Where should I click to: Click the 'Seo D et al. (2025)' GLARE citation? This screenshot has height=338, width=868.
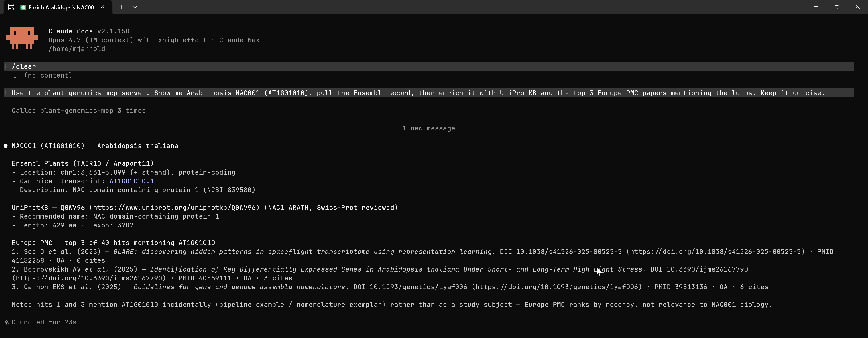(422, 256)
